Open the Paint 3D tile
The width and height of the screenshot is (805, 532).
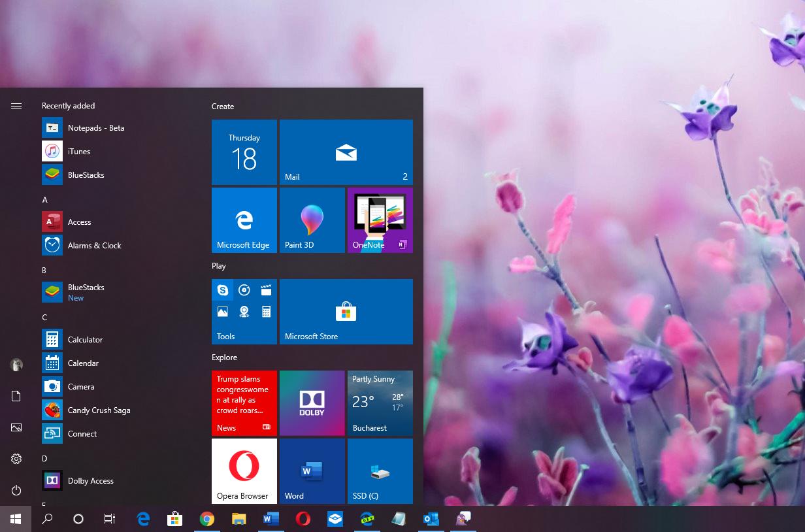click(312, 220)
